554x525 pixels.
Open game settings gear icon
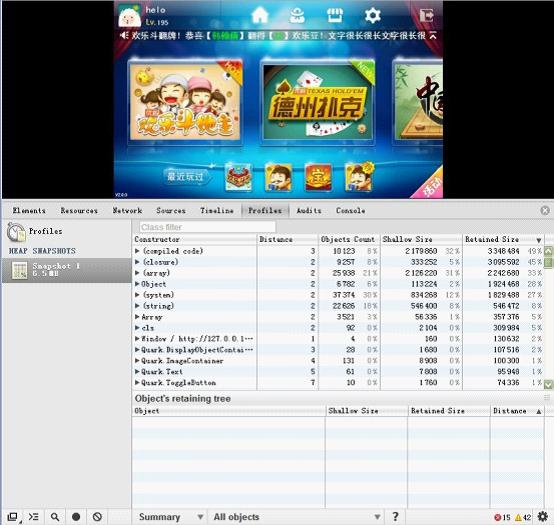tap(372, 16)
